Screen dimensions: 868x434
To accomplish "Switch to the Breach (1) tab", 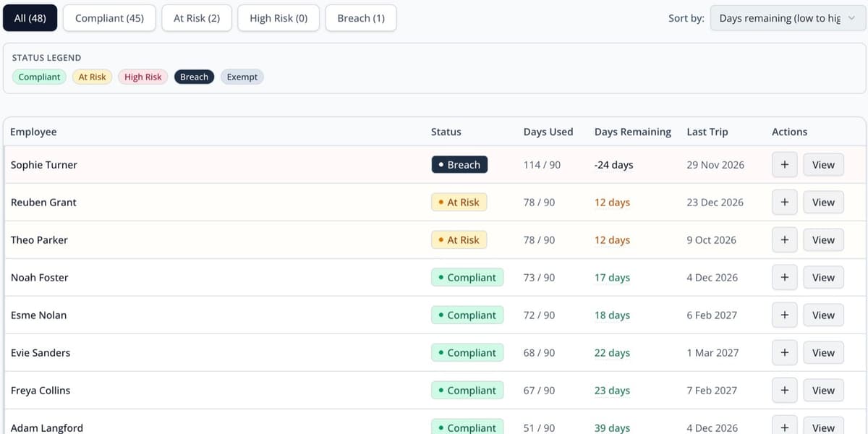I will click(361, 18).
